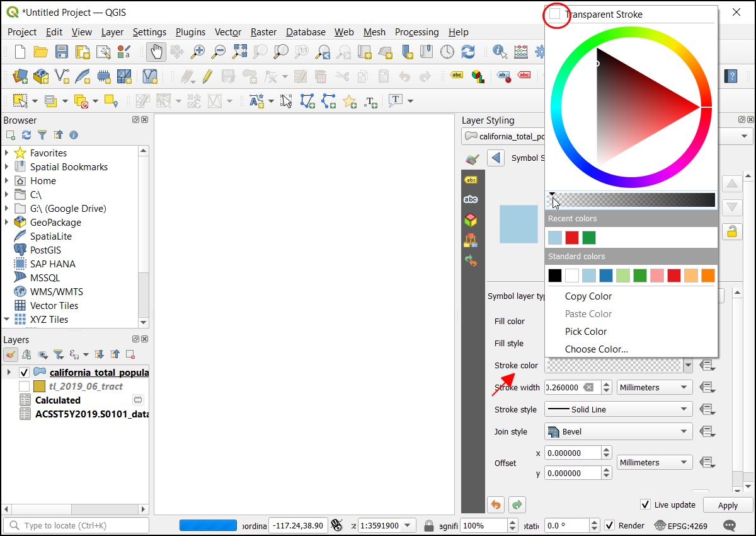This screenshot has width=756, height=536.
Task: Expand the Favorites item in Browser
Action: pyautogui.click(x=7, y=153)
